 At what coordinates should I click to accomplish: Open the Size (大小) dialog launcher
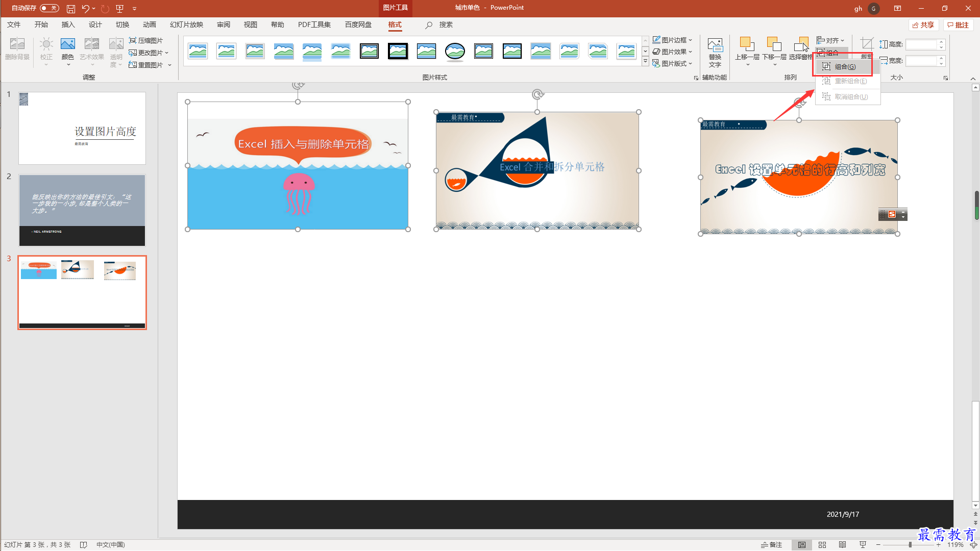click(945, 78)
